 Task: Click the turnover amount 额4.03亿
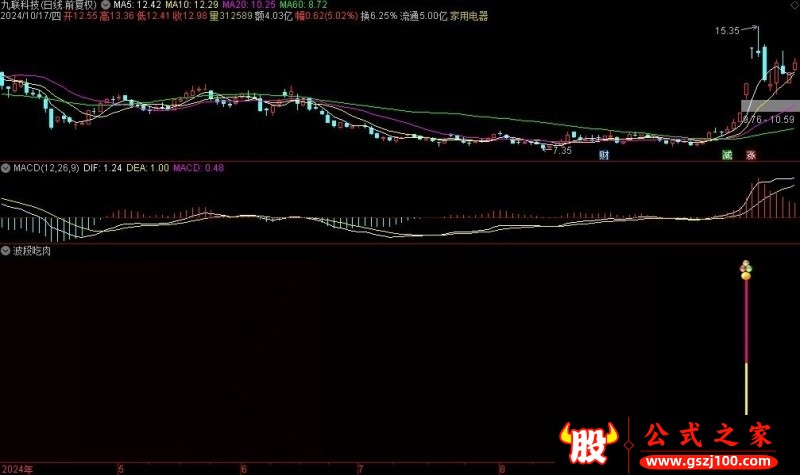274,16
